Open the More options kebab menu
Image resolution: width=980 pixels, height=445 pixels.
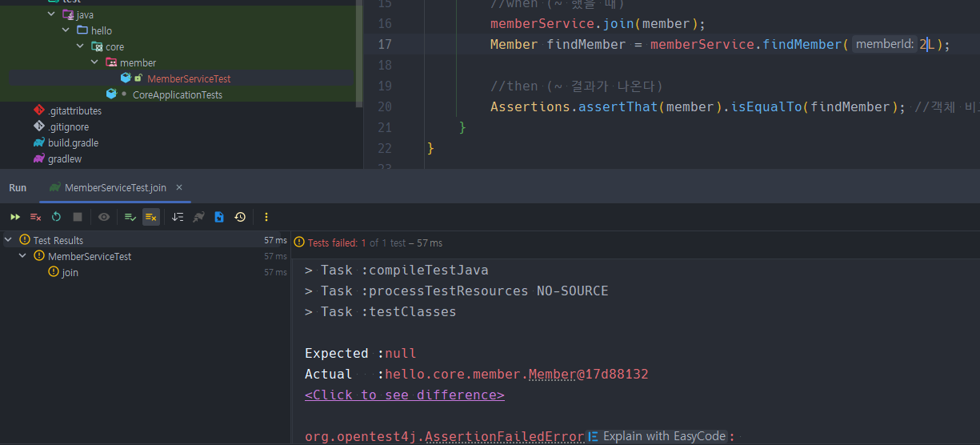coord(266,217)
